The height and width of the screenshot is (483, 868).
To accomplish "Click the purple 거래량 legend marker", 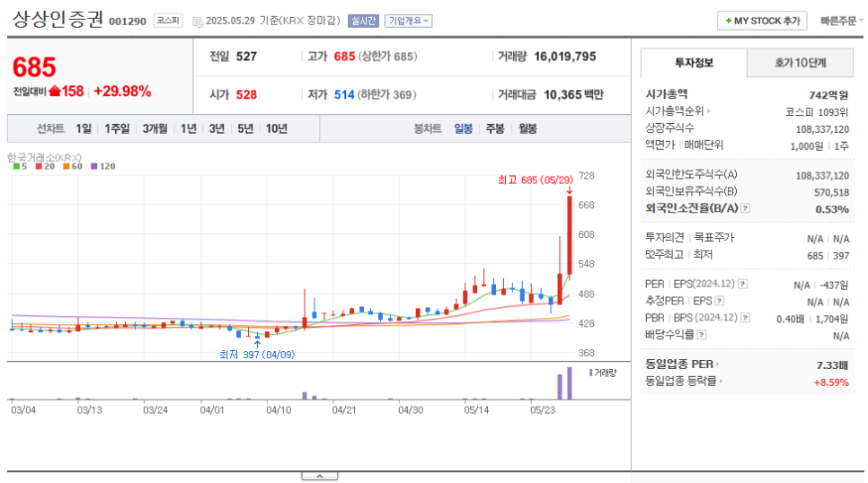I will pyautogui.click(x=591, y=373).
